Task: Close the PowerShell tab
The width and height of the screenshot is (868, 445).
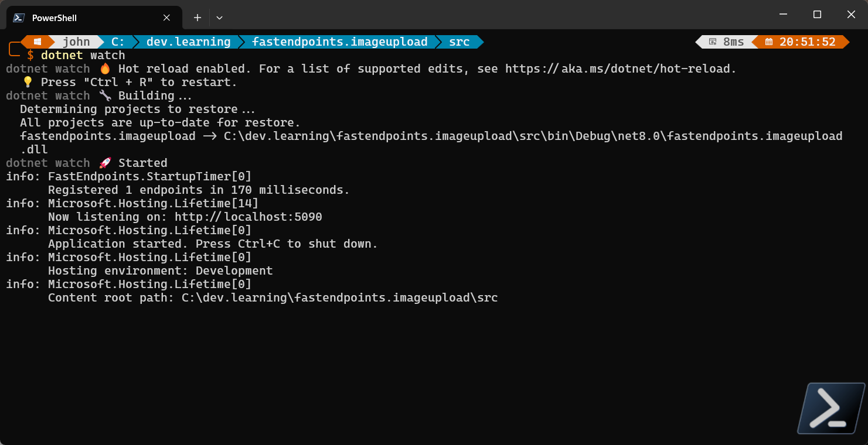Action: pyautogui.click(x=166, y=18)
